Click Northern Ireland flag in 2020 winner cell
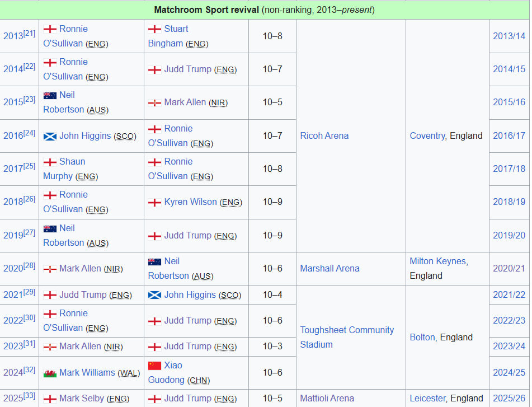Image resolution: width=532 pixels, height=407 pixels. click(50, 269)
